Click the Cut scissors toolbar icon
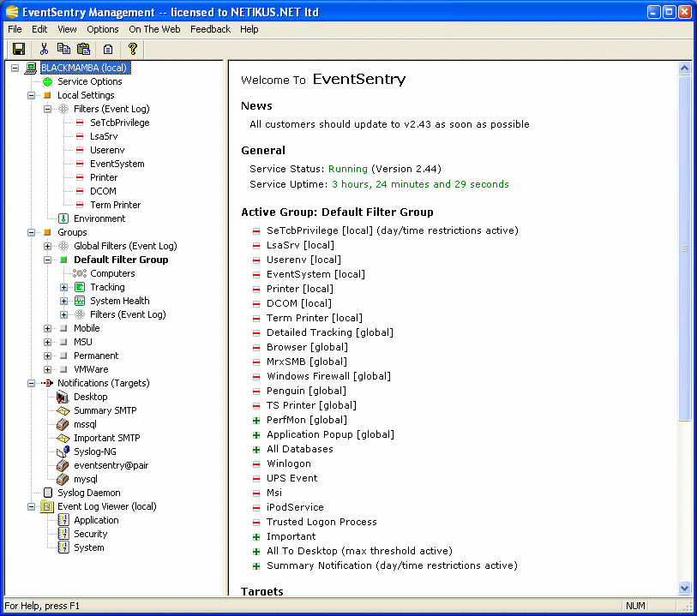 point(44,49)
